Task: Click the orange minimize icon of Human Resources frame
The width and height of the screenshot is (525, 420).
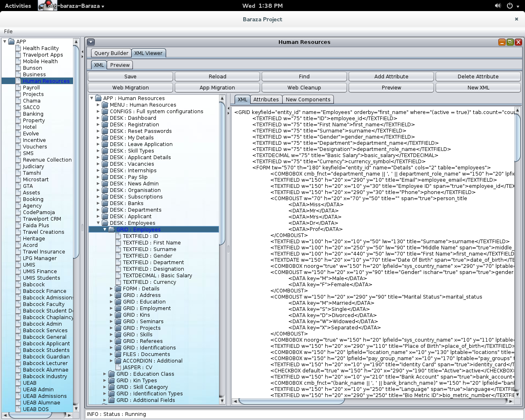Action: click(502, 42)
